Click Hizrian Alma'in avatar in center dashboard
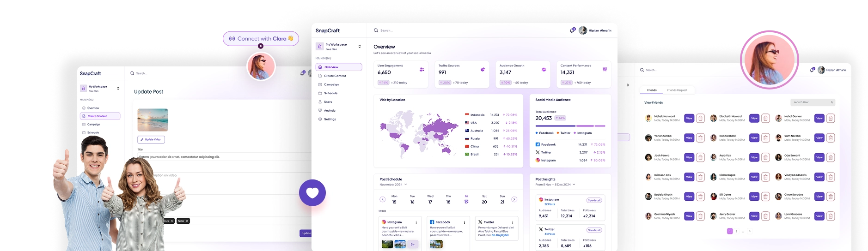 pos(583,30)
